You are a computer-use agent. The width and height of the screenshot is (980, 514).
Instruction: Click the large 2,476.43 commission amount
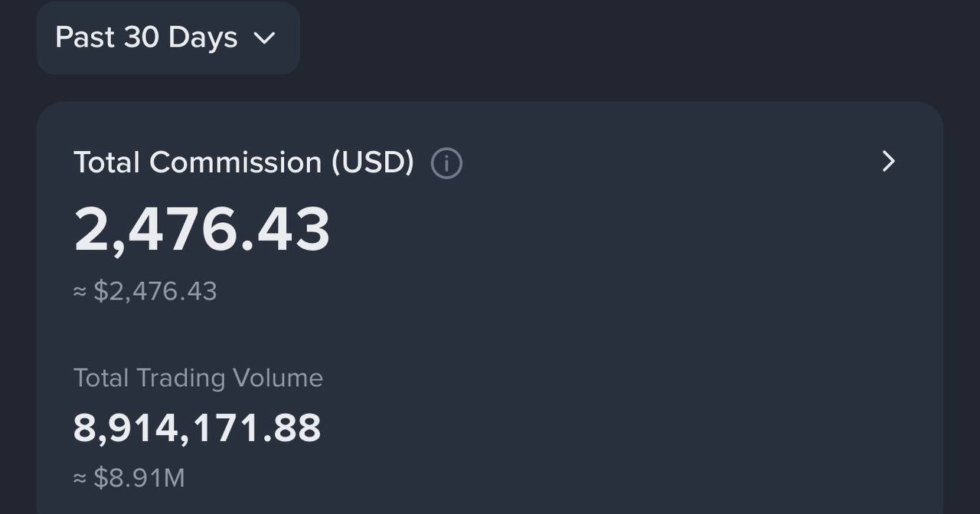pos(202,230)
